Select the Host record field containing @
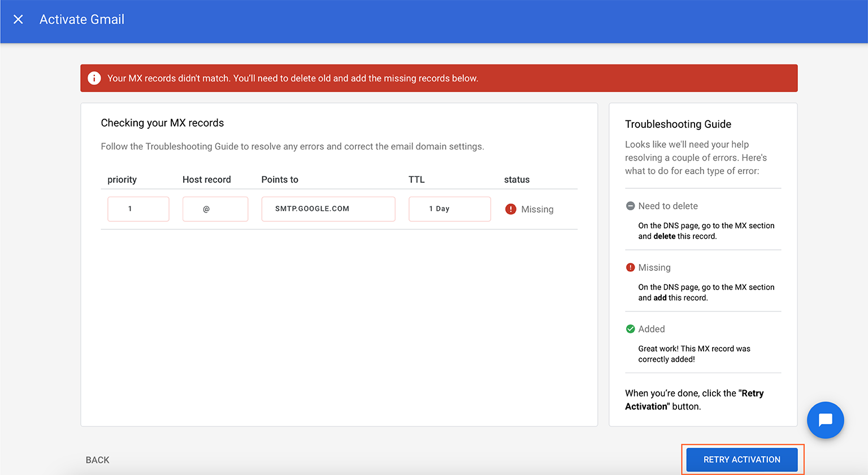The height and width of the screenshot is (475, 868). pos(215,209)
